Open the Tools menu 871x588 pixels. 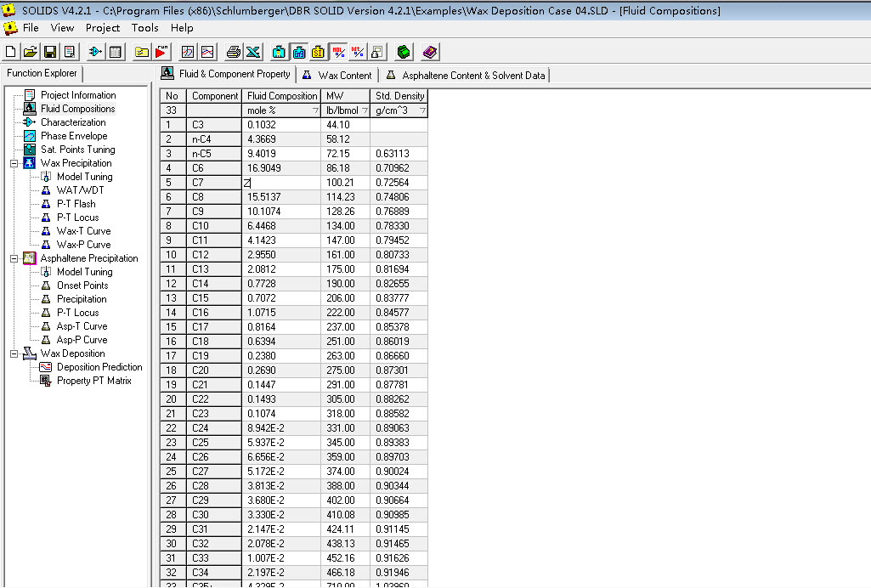click(x=145, y=28)
